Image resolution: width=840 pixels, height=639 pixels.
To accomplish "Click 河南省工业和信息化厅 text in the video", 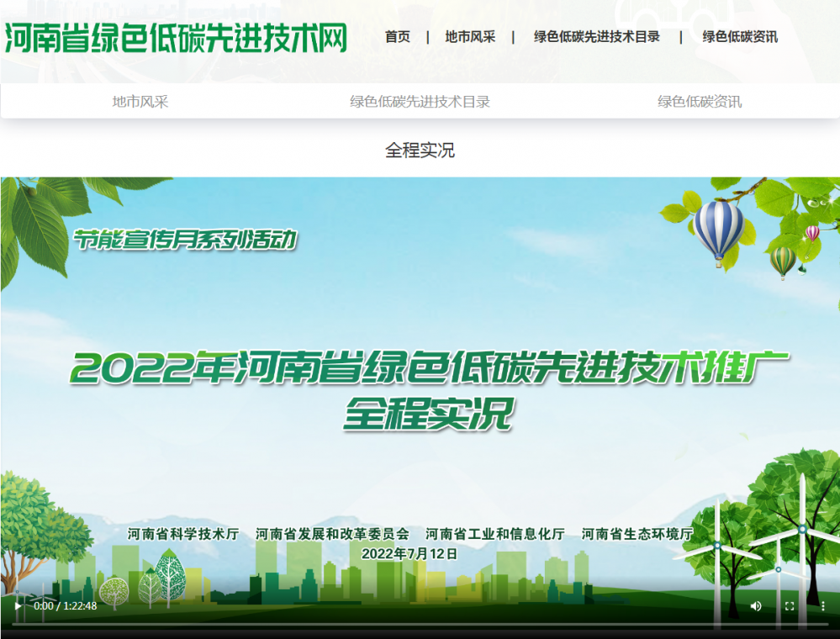I will pyautogui.click(x=495, y=534).
